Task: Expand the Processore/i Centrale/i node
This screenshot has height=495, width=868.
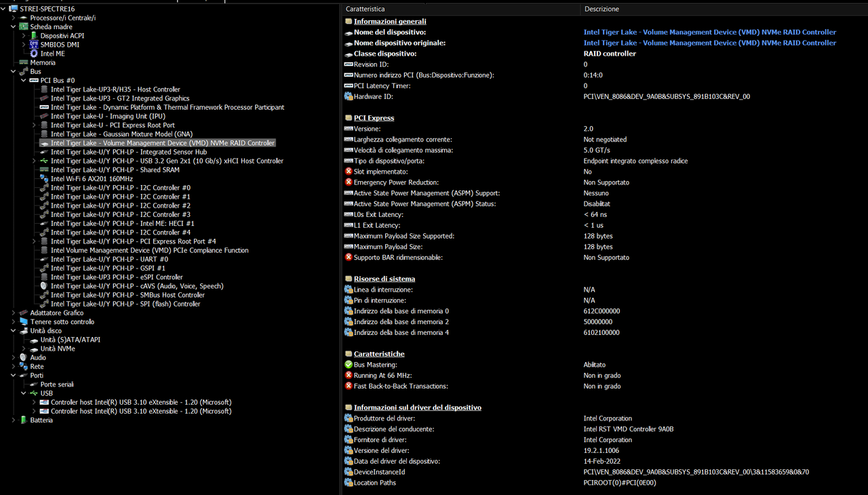Action: tap(14, 18)
